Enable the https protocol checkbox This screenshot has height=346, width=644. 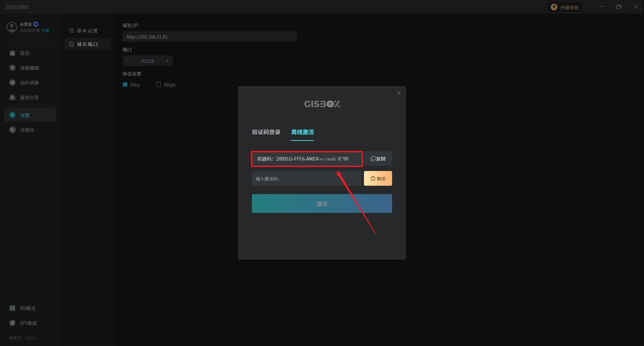(159, 85)
